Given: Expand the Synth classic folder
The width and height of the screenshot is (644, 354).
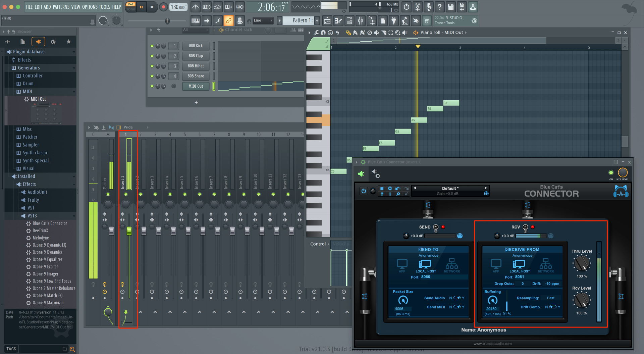Looking at the screenshot, I should pyautogui.click(x=35, y=153).
